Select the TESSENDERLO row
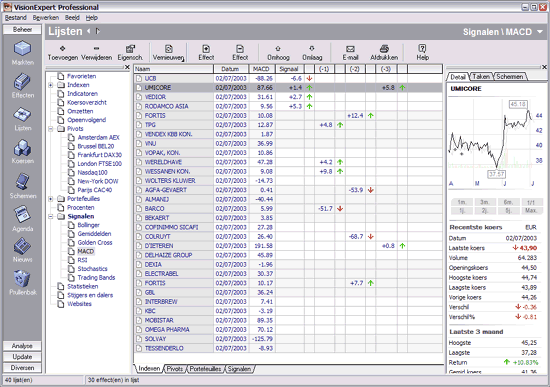 pyautogui.click(x=288, y=348)
